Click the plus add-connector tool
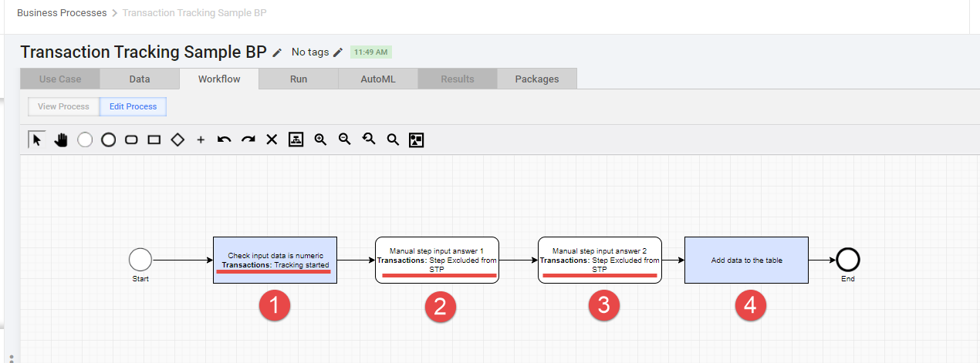980x363 pixels. [x=201, y=140]
